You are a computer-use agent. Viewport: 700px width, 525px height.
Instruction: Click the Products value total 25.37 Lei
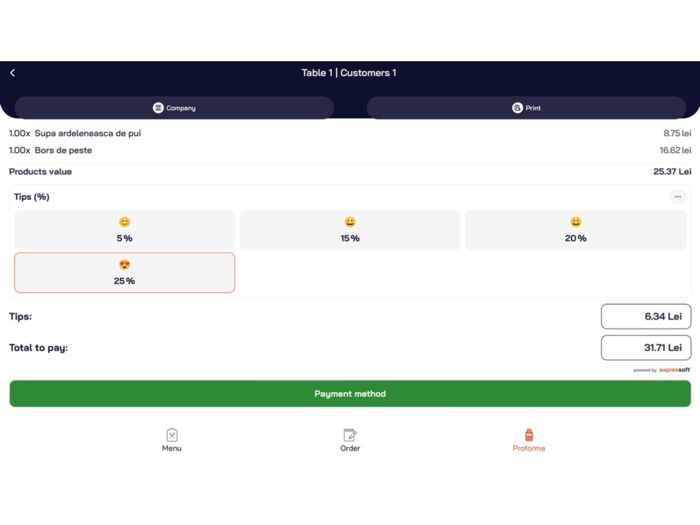pos(672,172)
